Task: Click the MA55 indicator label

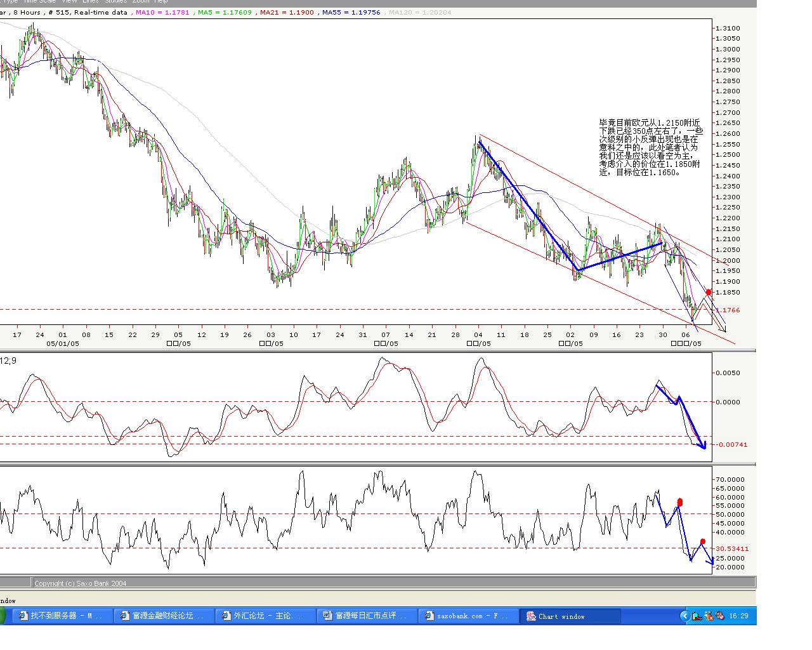Action: 351,12
